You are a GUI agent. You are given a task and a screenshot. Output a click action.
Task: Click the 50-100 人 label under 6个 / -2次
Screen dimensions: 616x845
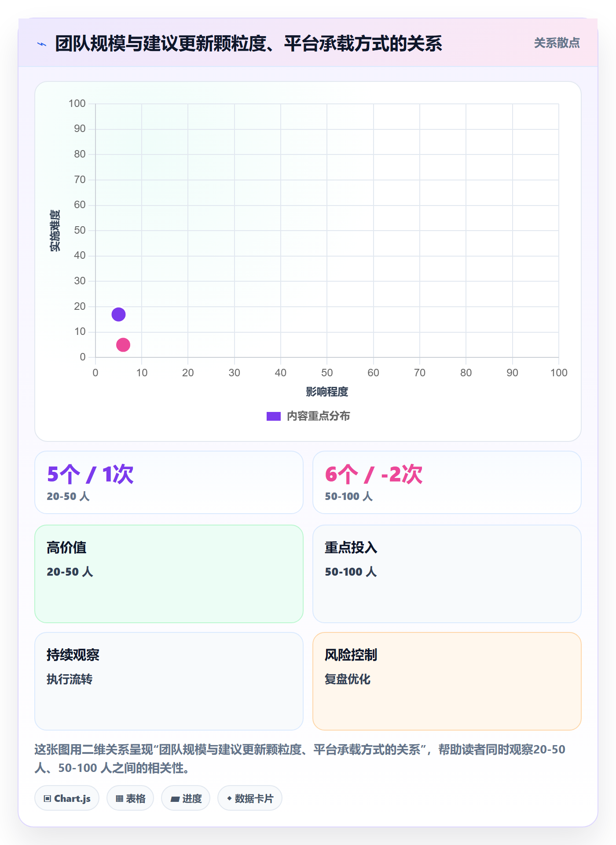tap(349, 496)
